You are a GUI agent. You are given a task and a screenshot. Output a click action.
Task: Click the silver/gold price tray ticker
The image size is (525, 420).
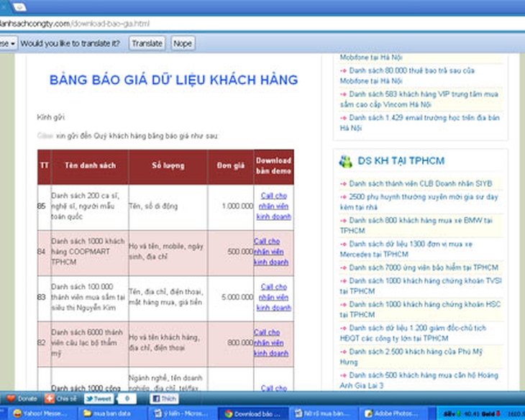pos(472,414)
